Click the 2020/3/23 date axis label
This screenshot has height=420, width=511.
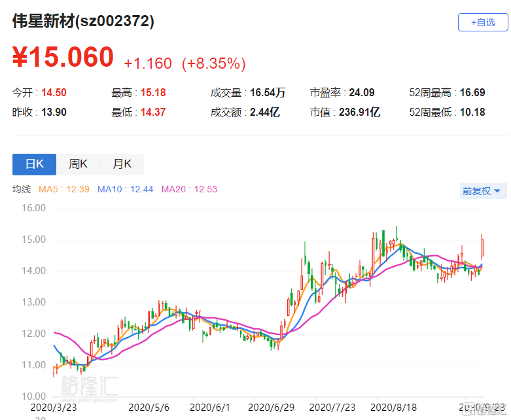click(54, 408)
